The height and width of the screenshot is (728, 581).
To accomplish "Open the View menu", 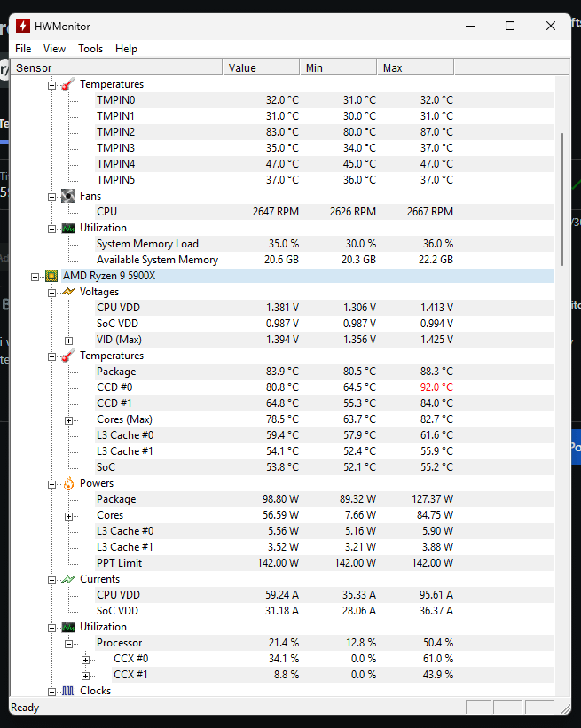I will pos(54,49).
